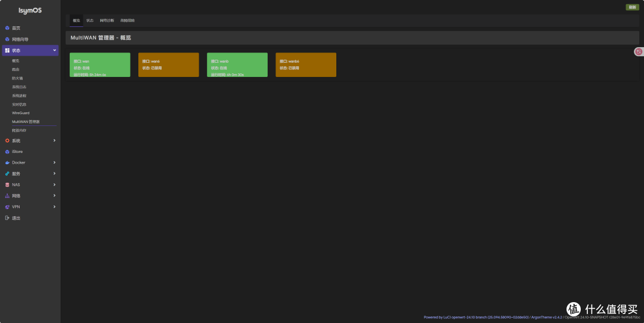Image resolution: width=644 pixels, height=323 pixels.
Task: Open 路由 under the 状态 menu
Action: coord(16,69)
